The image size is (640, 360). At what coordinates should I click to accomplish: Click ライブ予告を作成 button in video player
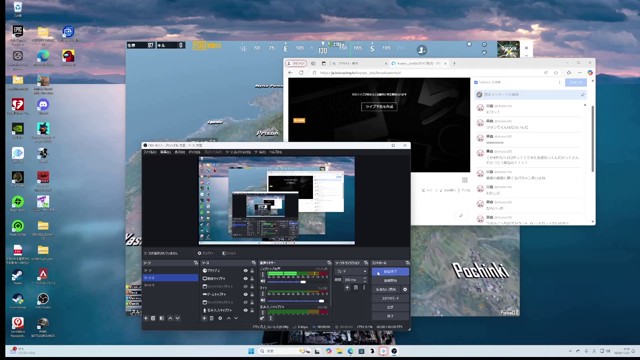pyautogui.click(x=379, y=107)
